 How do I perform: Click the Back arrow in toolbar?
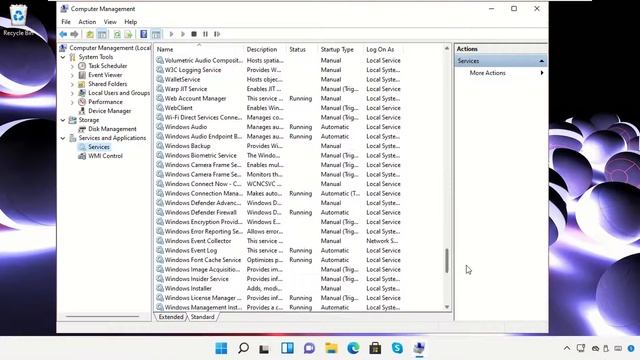pyautogui.click(x=63, y=34)
